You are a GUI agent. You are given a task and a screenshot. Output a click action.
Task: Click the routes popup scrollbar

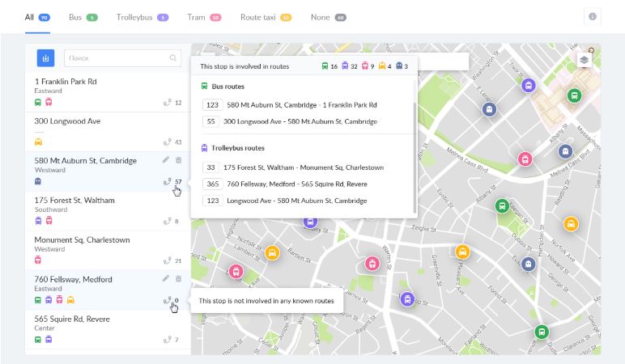[415, 154]
